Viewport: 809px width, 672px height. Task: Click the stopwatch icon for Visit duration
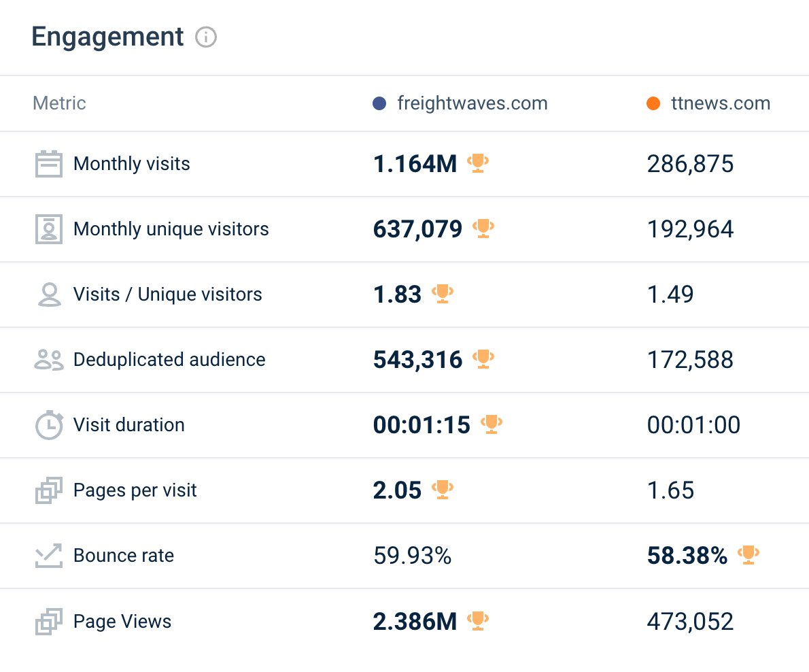tap(49, 425)
